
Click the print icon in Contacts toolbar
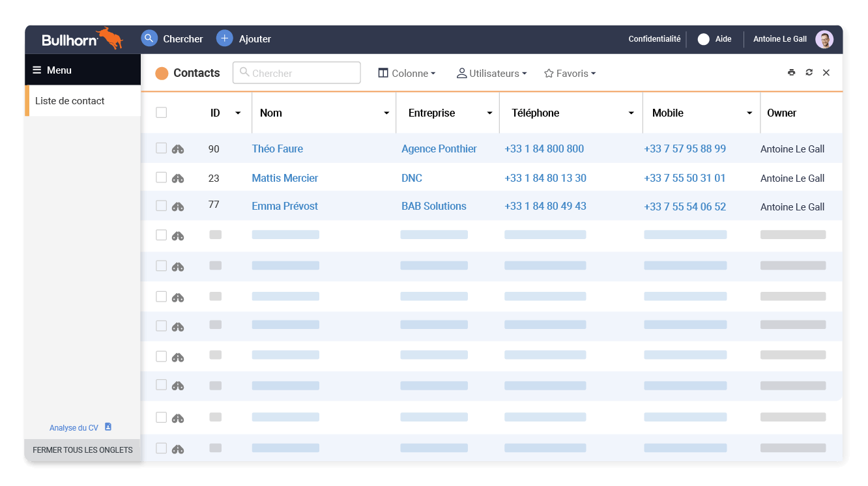coord(791,72)
